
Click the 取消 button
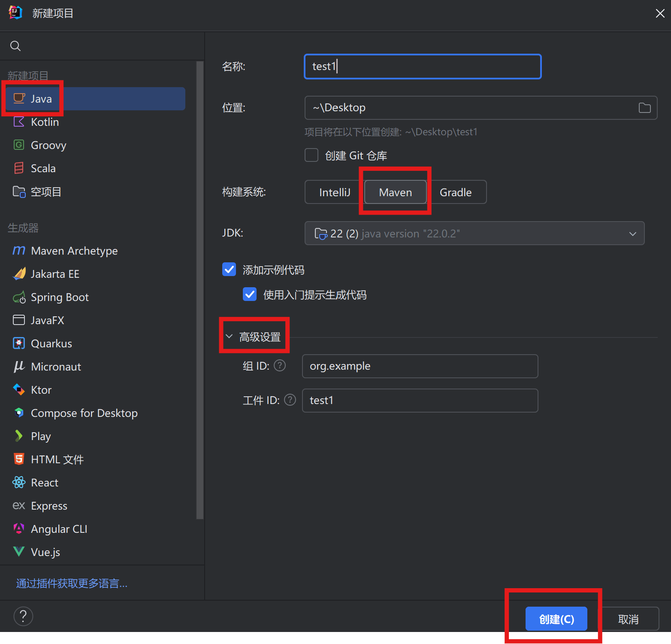[x=629, y=619]
